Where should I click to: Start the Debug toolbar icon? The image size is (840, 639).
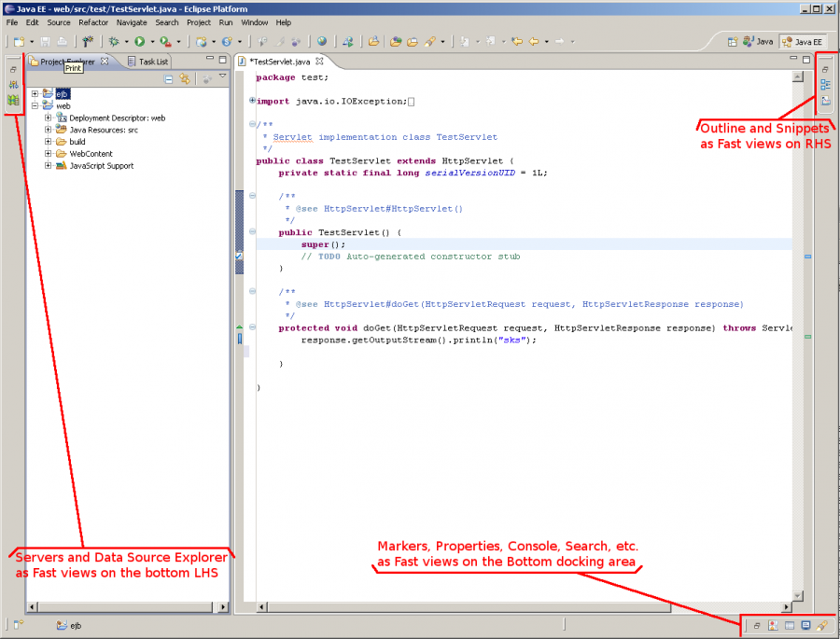(112, 41)
